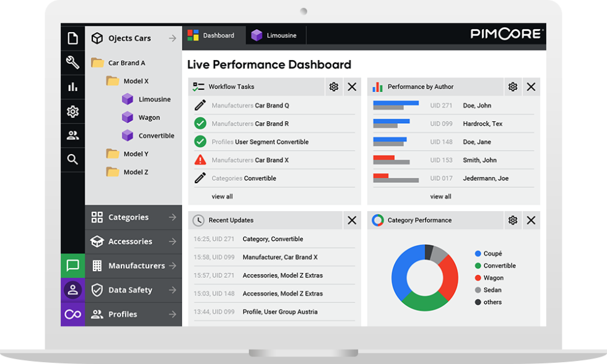This screenshot has height=364, width=607.
Task: Open the documents icon in left sidebar
Action: pos(72,38)
